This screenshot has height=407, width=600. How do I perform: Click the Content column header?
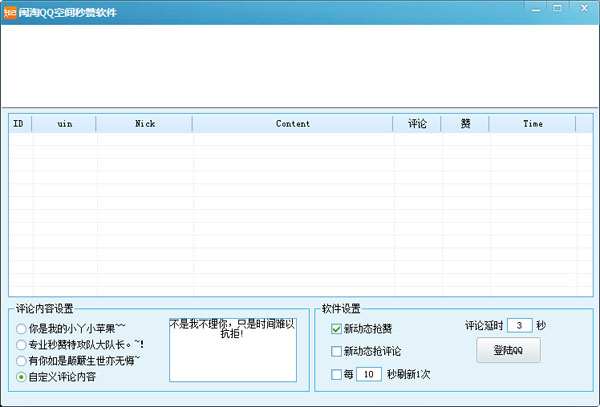click(x=293, y=124)
